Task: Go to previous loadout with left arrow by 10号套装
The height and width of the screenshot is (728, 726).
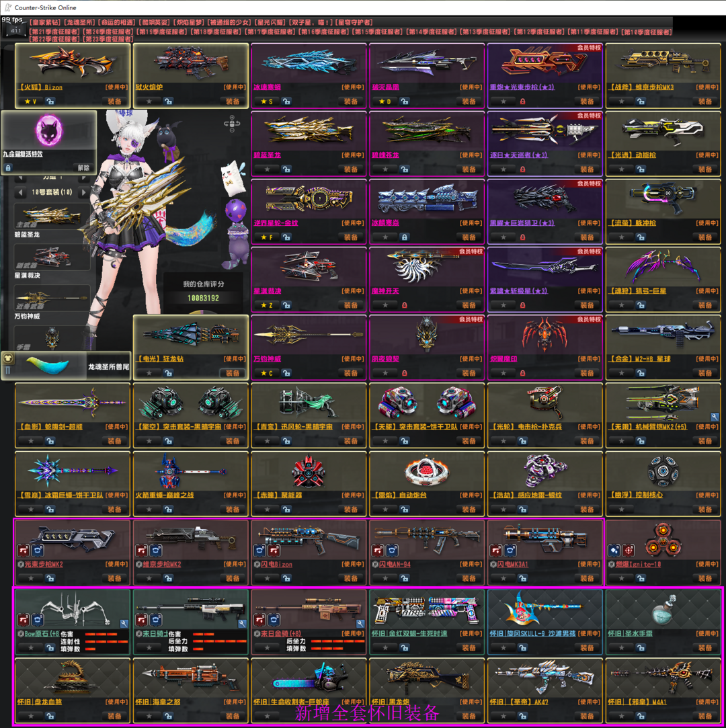Action: click(x=22, y=193)
